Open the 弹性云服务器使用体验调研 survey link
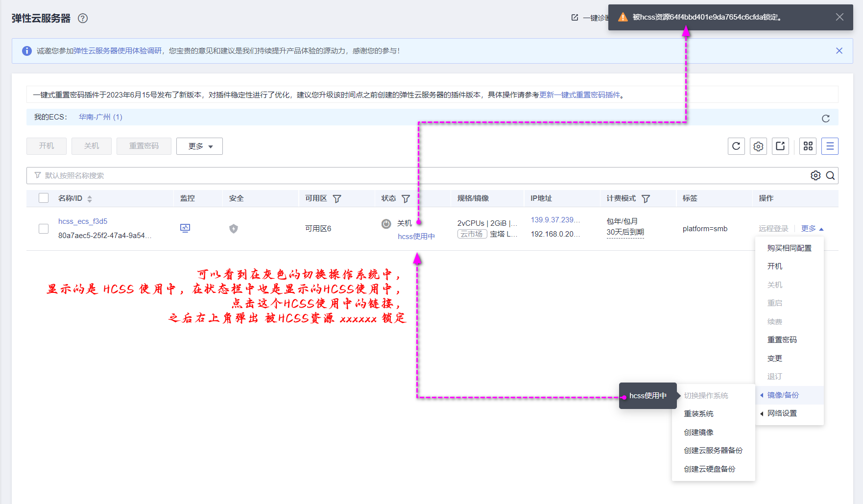This screenshot has width=863, height=504. (118, 51)
